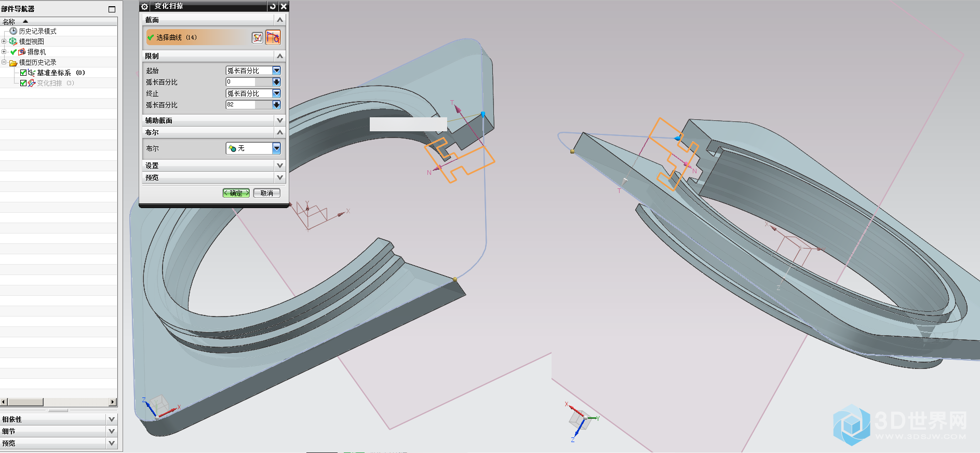
Task: Select the 历史记录模式 tree row
Action: click(59, 31)
